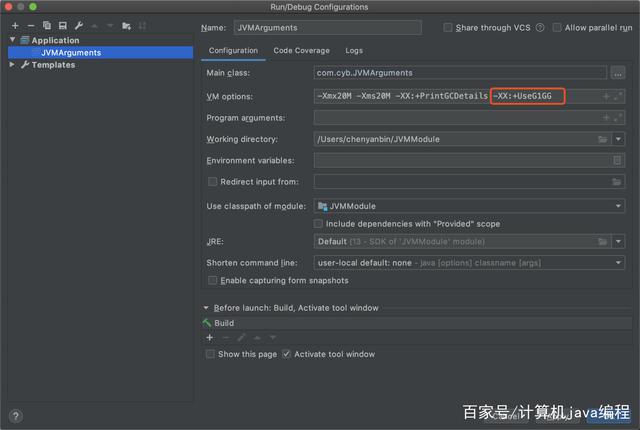Screen dimensions: 640x430
Task: Expand the Templates tree node
Action: coord(12,64)
